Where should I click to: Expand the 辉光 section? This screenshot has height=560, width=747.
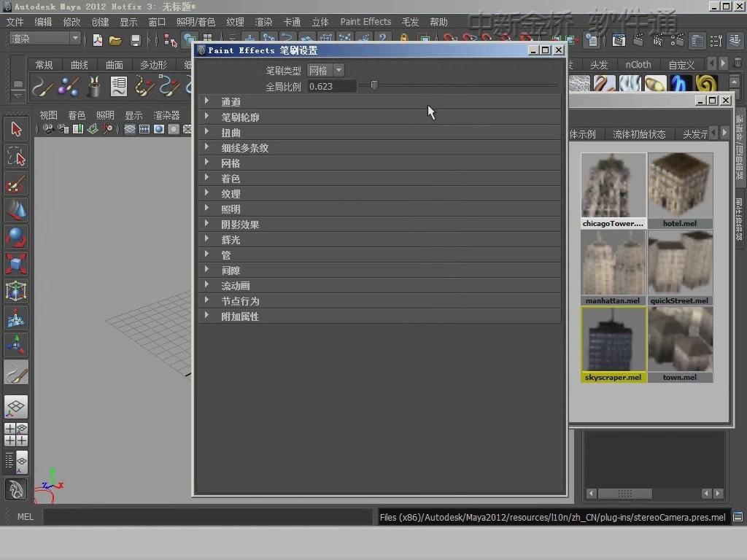point(379,239)
